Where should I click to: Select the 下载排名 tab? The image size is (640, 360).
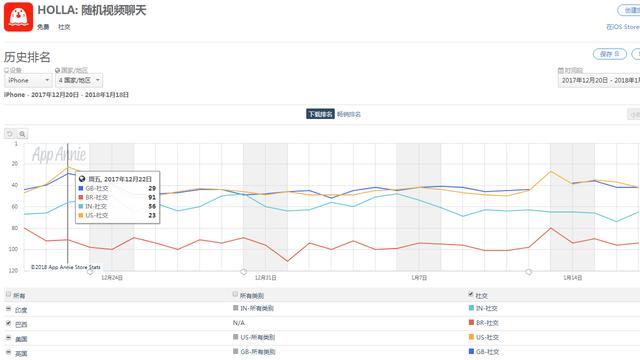click(320, 114)
